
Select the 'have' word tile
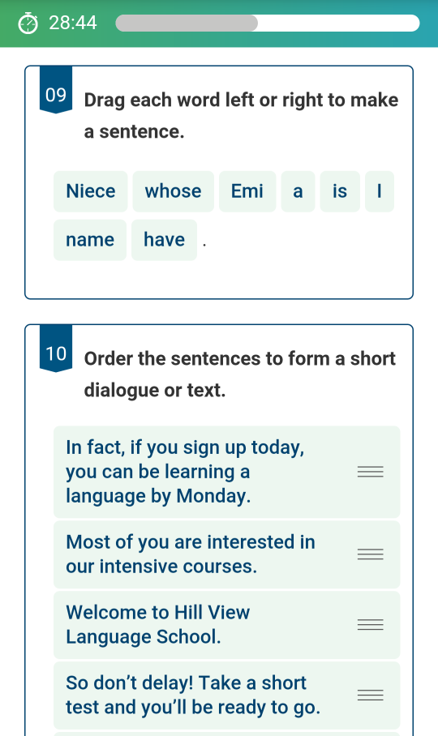click(164, 240)
